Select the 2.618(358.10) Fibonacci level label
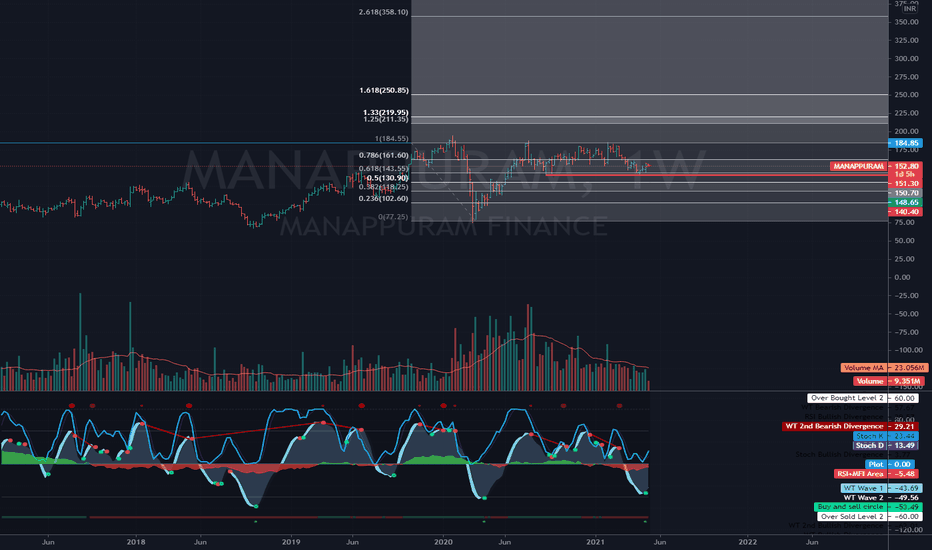Image resolution: width=932 pixels, height=550 pixels. 383,12
